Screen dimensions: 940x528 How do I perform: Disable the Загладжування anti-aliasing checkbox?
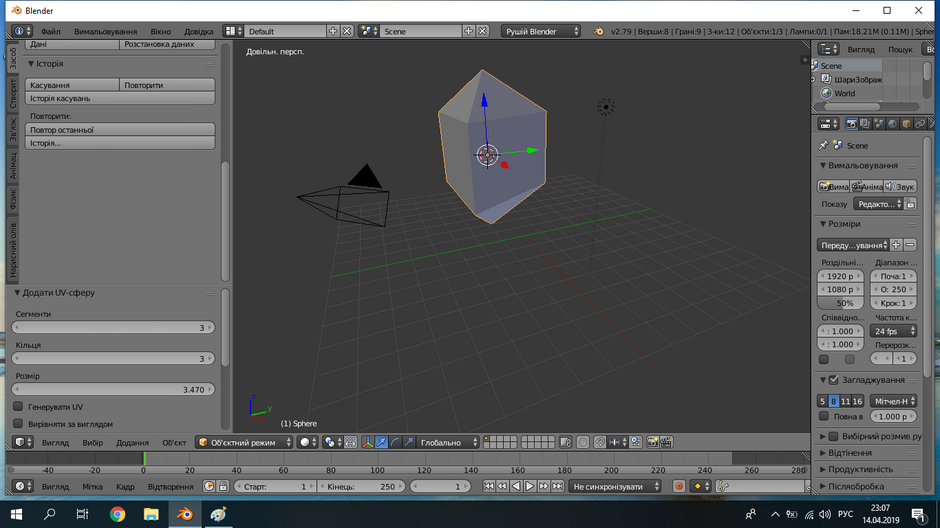pyautogui.click(x=834, y=380)
